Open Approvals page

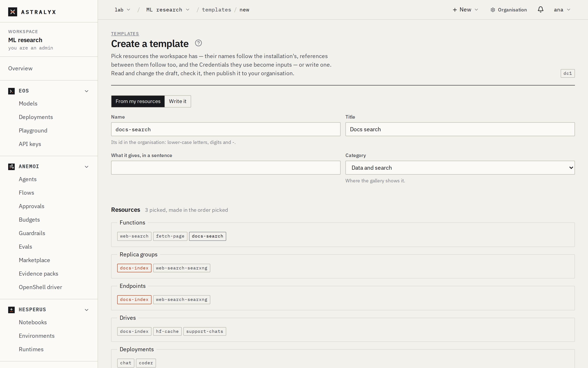click(32, 206)
